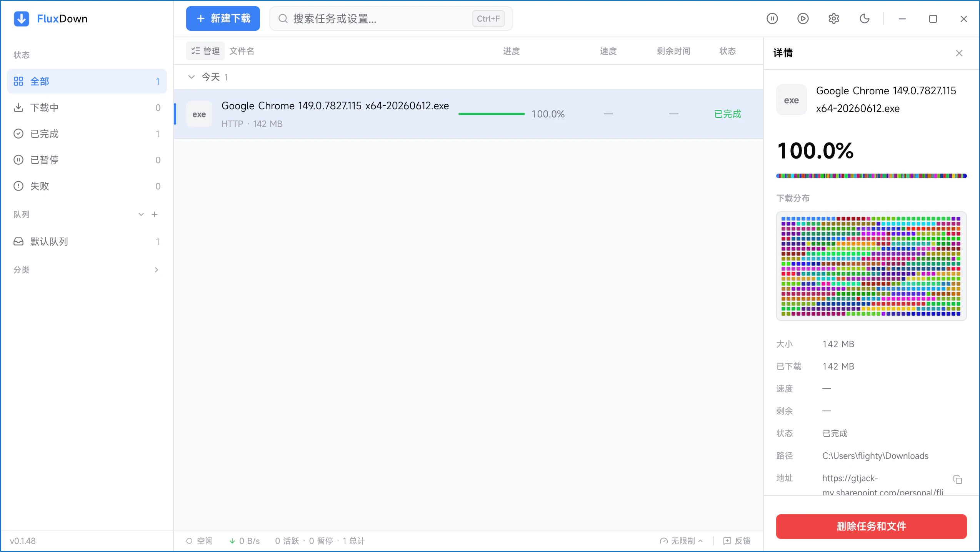Click the 已完成 check-circle icon
Image resolution: width=980 pixels, height=552 pixels.
coord(18,134)
